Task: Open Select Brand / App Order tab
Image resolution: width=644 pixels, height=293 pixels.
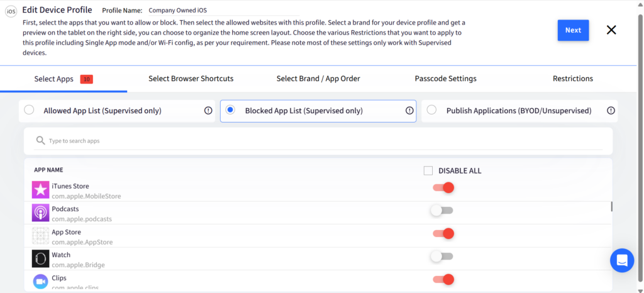Action: [x=318, y=79]
